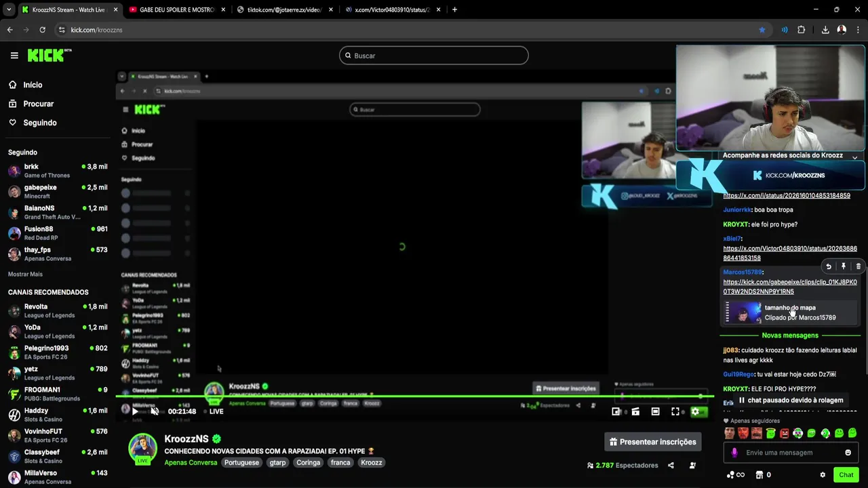The image size is (868, 488).
Task: Select the Kroozz tag
Action: click(x=371, y=463)
